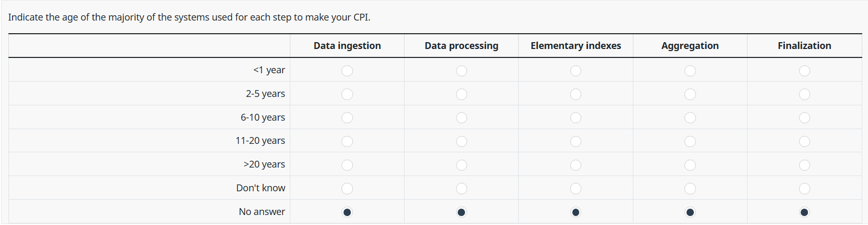This screenshot has height=225, width=868.
Task: Select 11-20 years for Aggregation
Action: pyautogui.click(x=690, y=141)
